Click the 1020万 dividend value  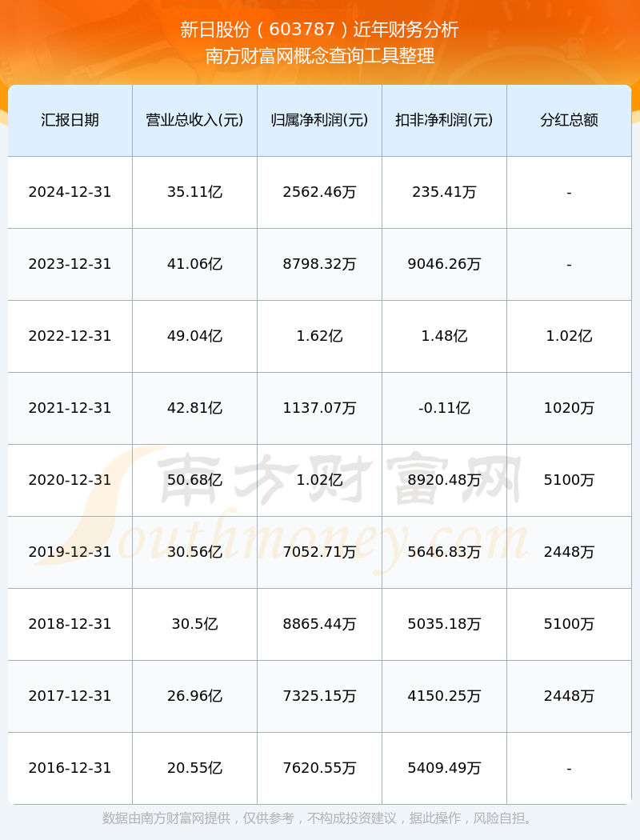tap(570, 408)
